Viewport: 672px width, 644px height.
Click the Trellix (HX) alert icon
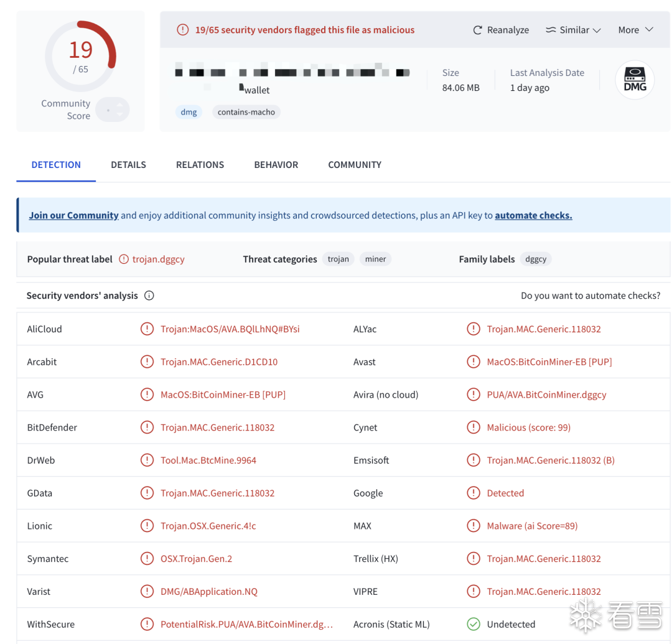click(473, 559)
